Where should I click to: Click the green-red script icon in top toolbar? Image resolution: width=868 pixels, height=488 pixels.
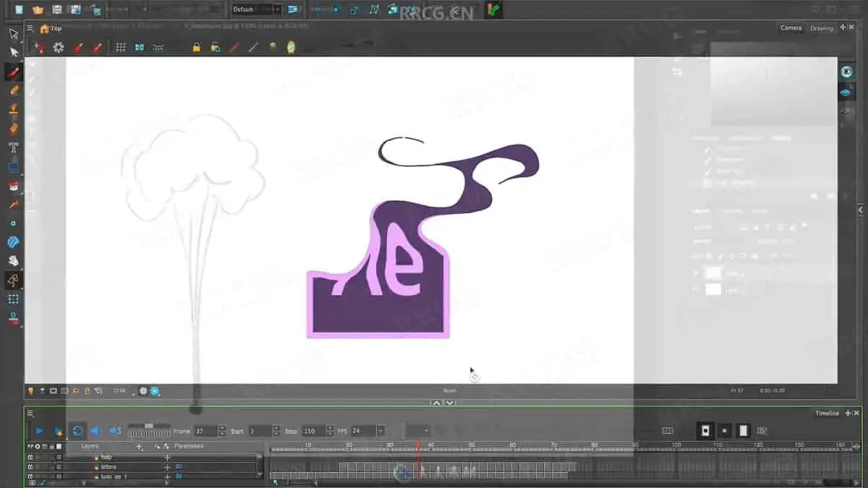(x=494, y=9)
